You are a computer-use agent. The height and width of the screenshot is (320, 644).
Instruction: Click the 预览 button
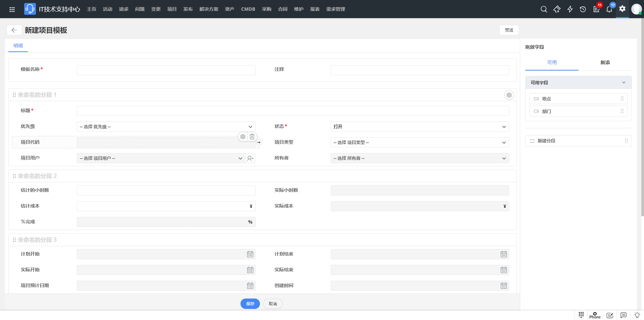point(509,30)
